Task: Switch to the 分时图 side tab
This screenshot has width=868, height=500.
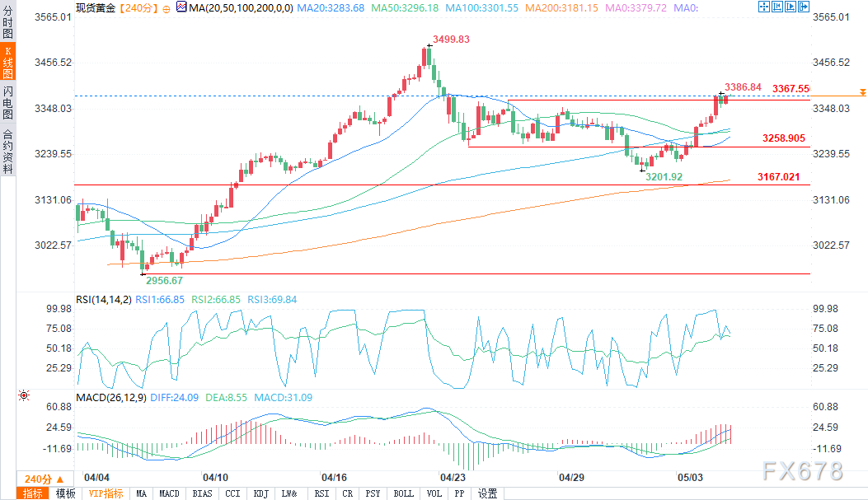Action: pyautogui.click(x=7, y=25)
